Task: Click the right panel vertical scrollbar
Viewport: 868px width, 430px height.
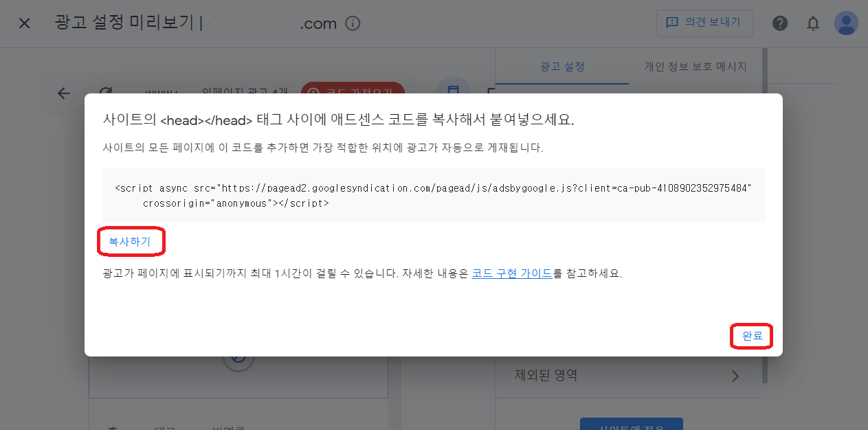Action: [764, 215]
